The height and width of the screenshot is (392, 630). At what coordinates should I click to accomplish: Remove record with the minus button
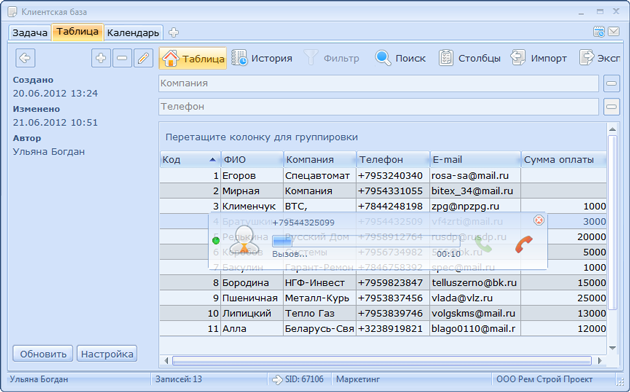[122, 58]
